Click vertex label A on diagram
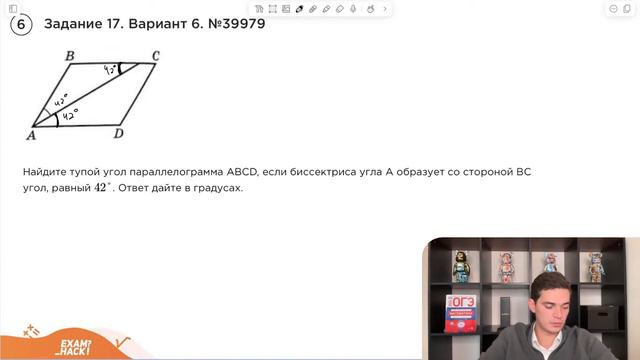 point(31,136)
